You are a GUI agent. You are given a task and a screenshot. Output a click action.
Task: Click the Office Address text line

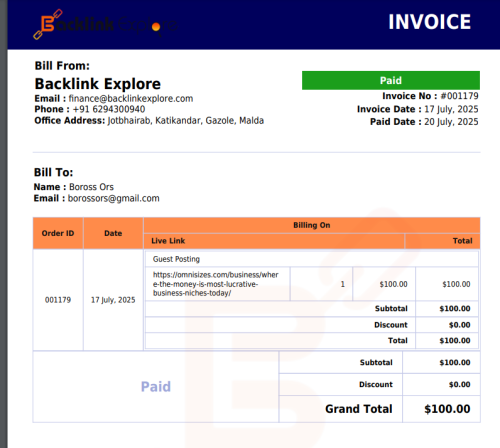coord(149,121)
